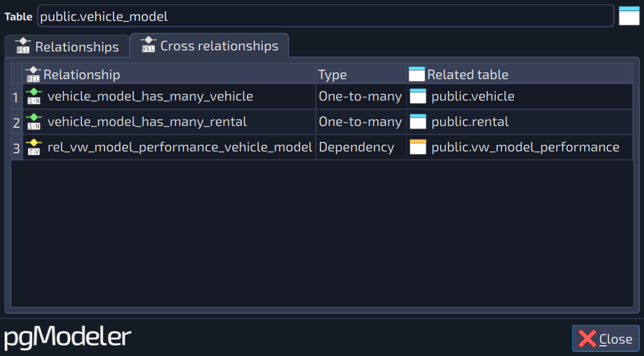Click the public.rental related table name
Viewport: 644px width, 356px height.
[x=470, y=122]
